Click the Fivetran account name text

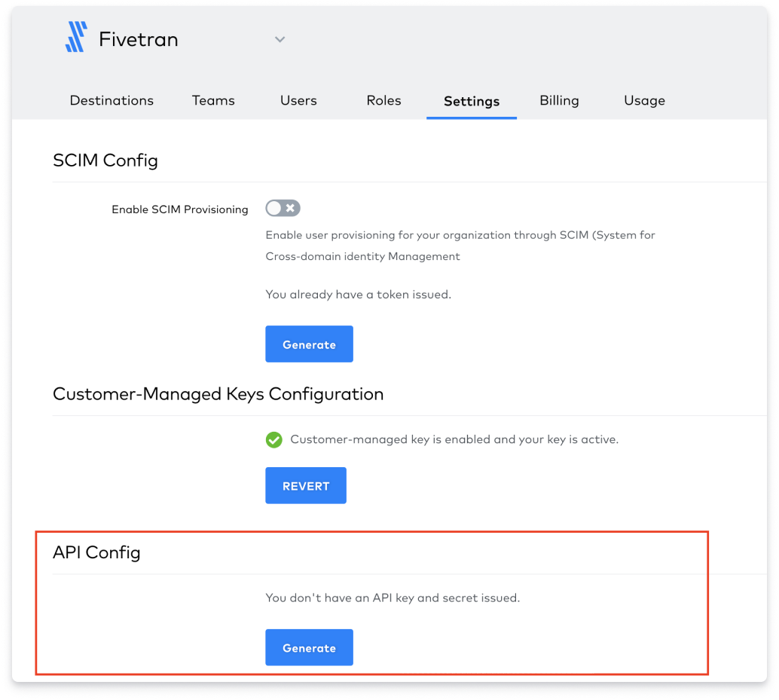(139, 39)
